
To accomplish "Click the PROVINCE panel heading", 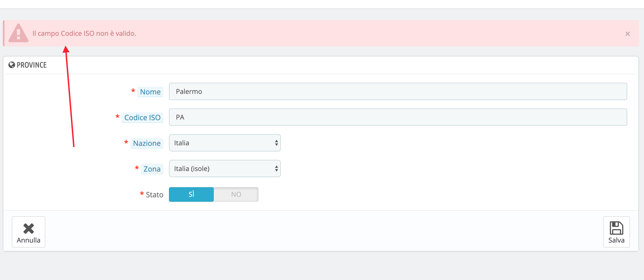I will [x=32, y=65].
